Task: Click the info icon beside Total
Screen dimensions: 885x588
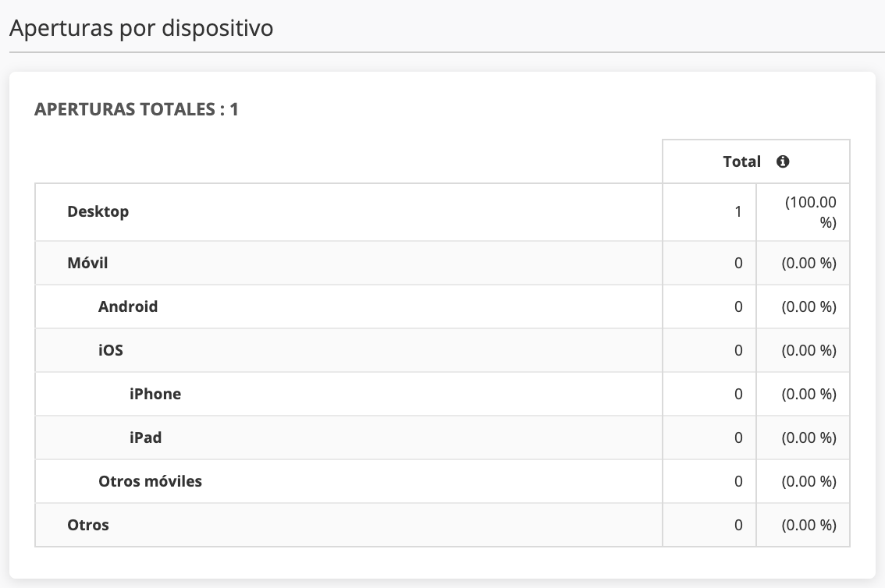Action: click(x=783, y=161)
